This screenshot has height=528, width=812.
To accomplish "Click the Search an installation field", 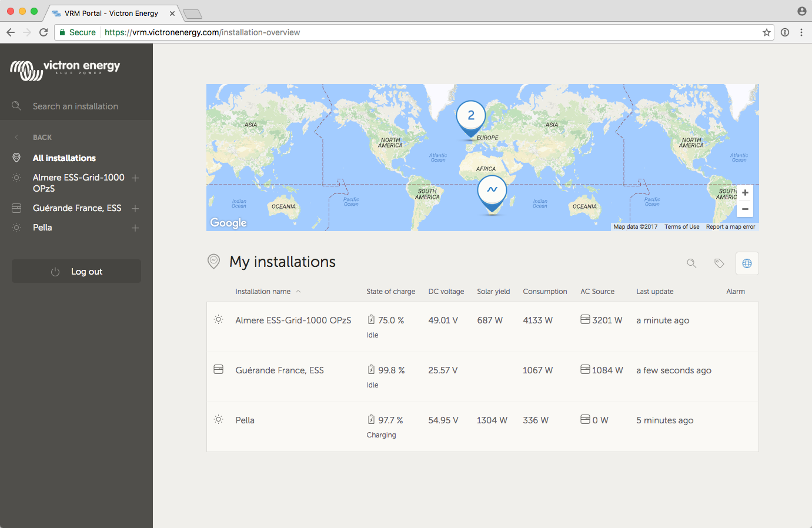I will click(75, 106).
